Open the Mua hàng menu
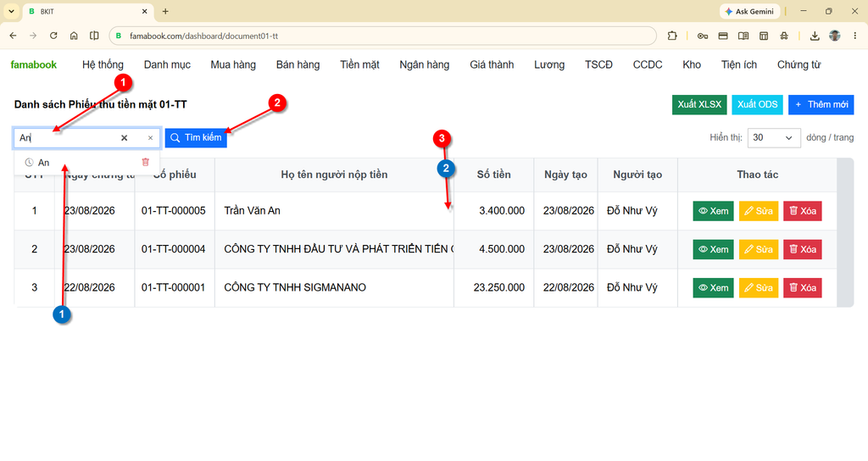868x461 pixels. (233, 64)
